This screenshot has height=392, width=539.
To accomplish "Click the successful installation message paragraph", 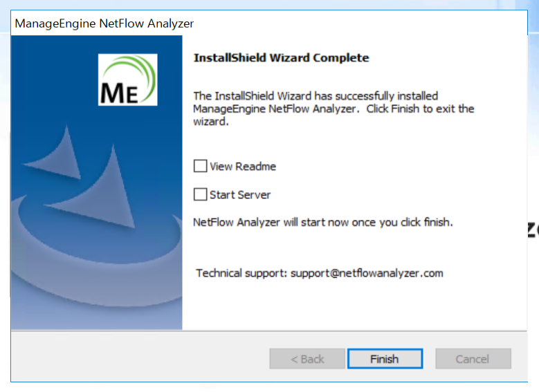I will tap(334, 109).
